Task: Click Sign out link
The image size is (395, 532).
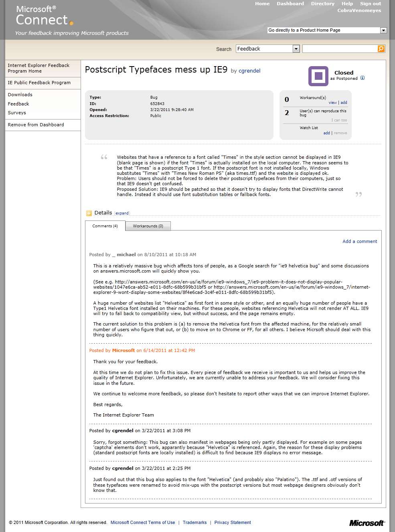Action: click(x=371, y=4)
